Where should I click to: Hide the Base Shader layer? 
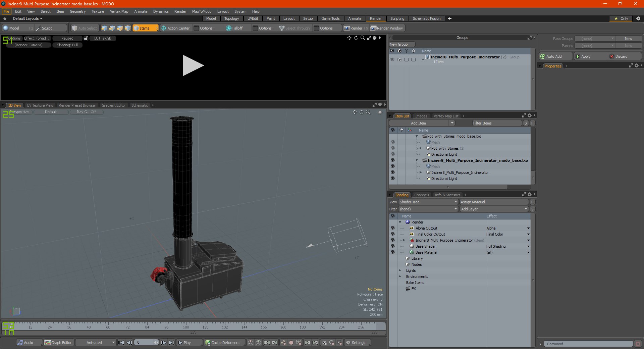[392, 246]
